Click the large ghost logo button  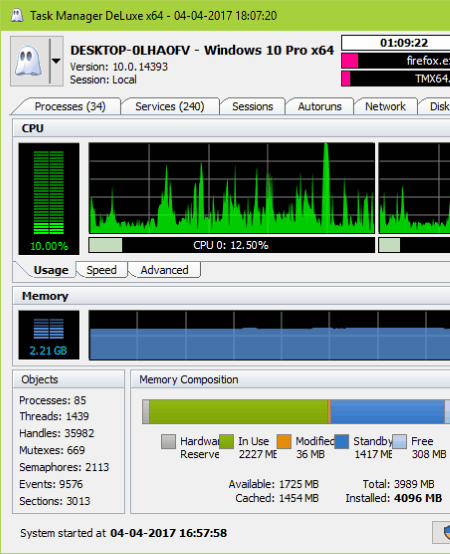tap(29, 61)
